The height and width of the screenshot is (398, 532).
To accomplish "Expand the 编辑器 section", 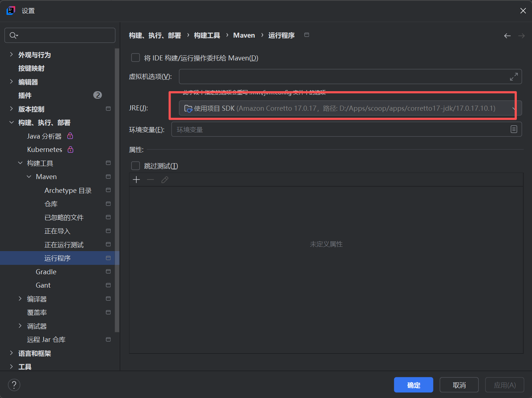I will coord(11,82).
